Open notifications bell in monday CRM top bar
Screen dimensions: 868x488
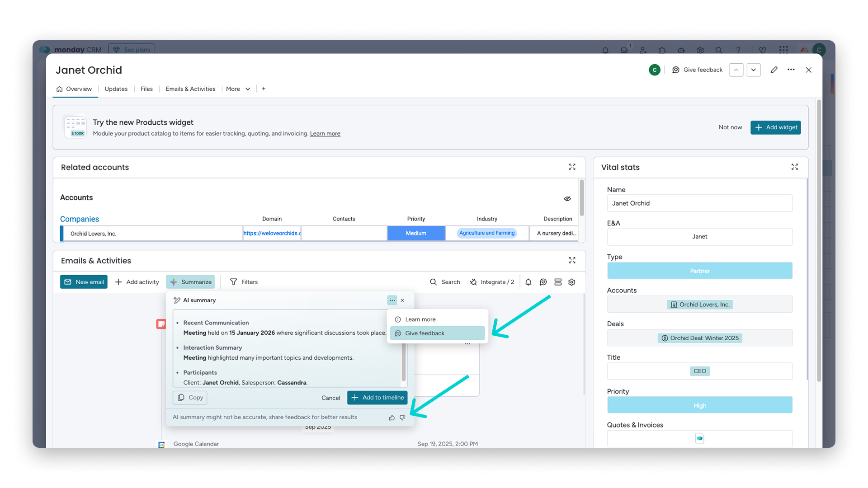tap(605, 50)
